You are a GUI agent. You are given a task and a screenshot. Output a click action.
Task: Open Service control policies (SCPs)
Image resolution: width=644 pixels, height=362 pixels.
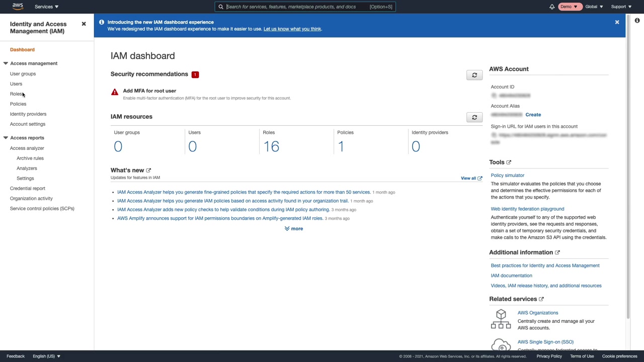tap(42, 209)
